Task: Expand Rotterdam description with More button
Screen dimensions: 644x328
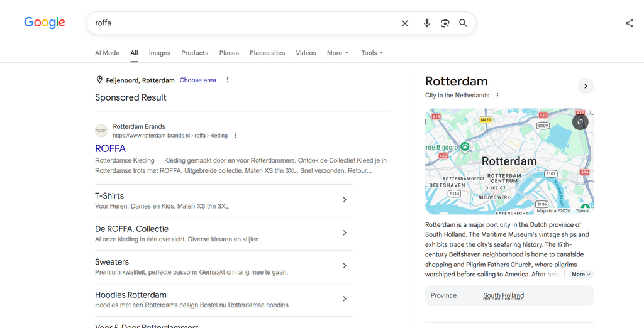Action: pyautogui.click(x=580, y=274)
